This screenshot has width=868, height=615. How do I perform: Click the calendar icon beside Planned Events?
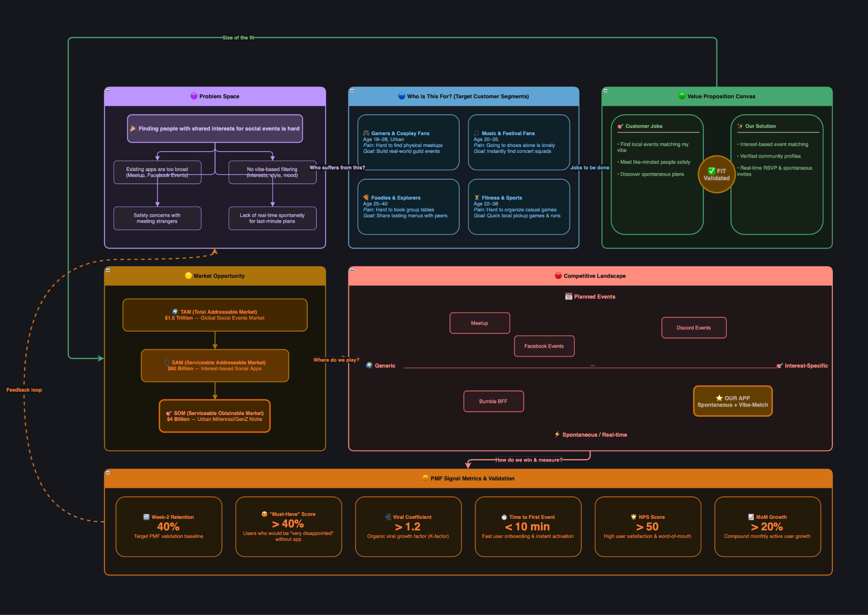pos(569,296)
